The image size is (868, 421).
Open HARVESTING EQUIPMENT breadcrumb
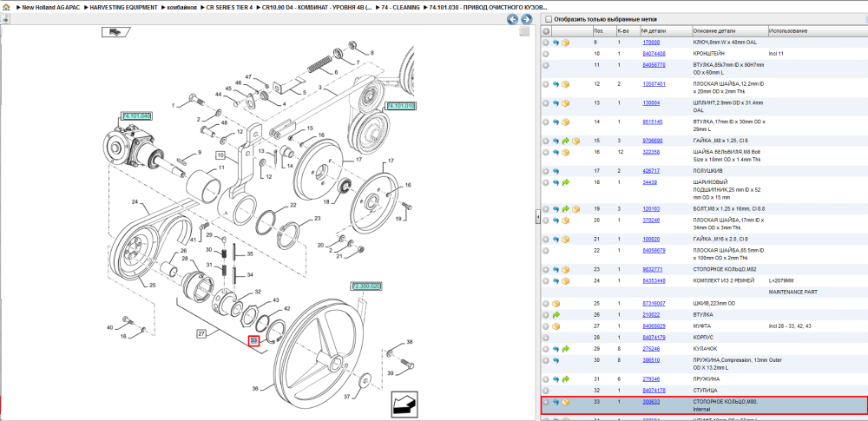123,8
